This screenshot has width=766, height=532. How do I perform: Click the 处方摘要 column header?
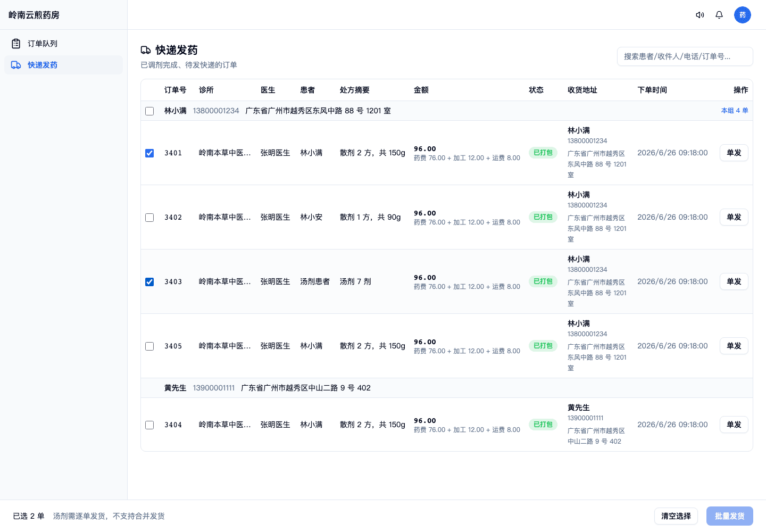pyautogui.click(x=355, y=90)
